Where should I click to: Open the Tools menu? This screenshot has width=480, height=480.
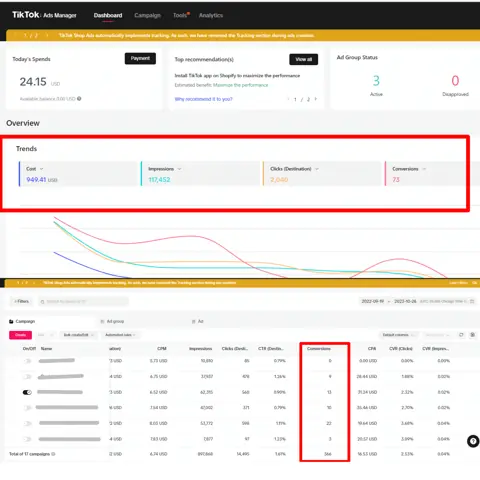180,15
